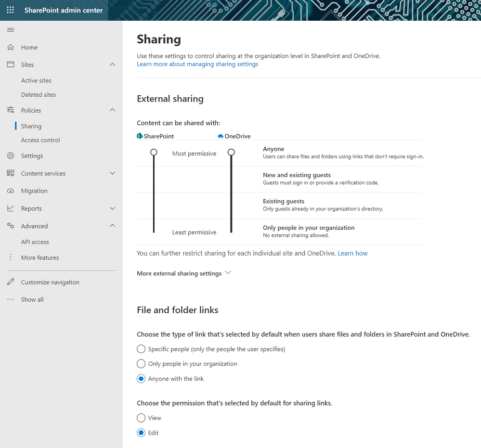
Task: Open Deleted sites page
Action: pos(39,95)
